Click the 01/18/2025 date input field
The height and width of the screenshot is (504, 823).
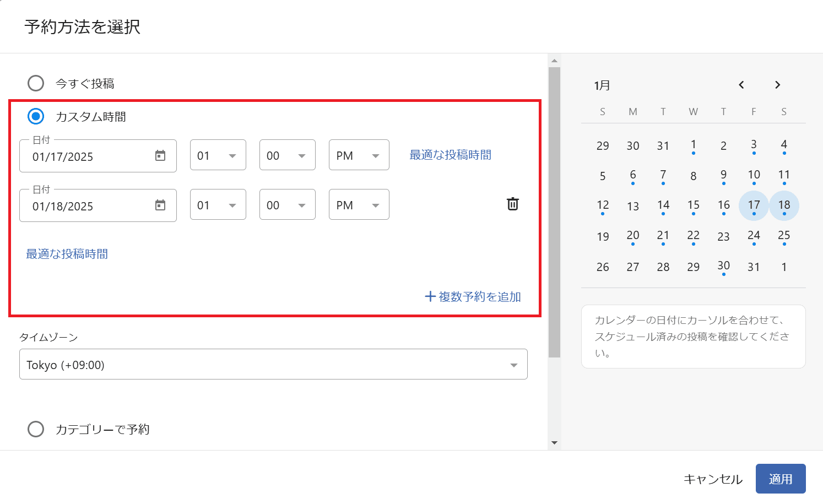point(98,205)
